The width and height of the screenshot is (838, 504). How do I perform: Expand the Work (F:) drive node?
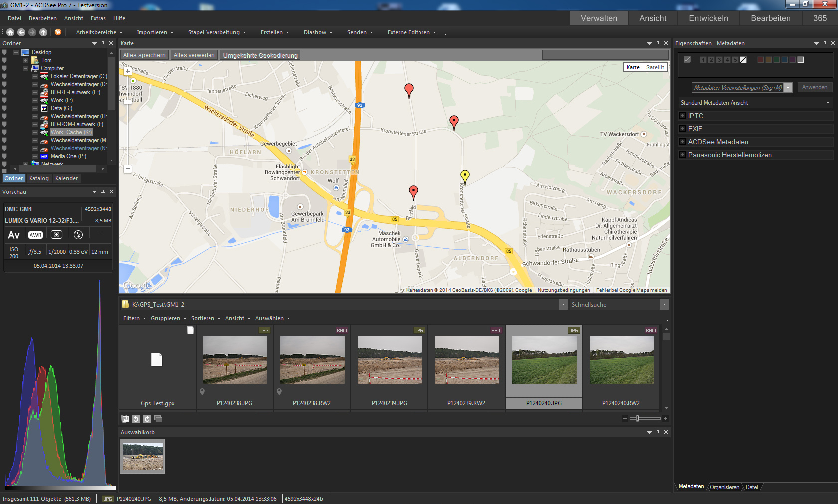35,100
